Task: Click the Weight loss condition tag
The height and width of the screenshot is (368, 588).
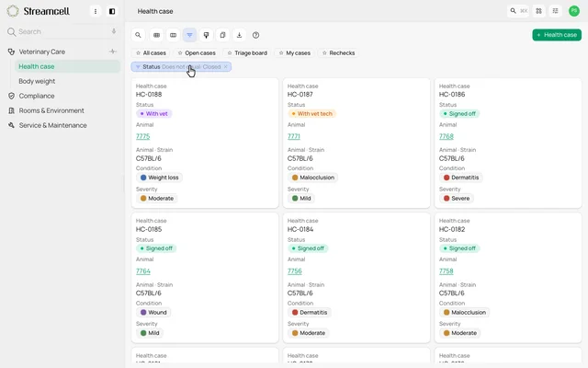Action: [x=159, y=178]
